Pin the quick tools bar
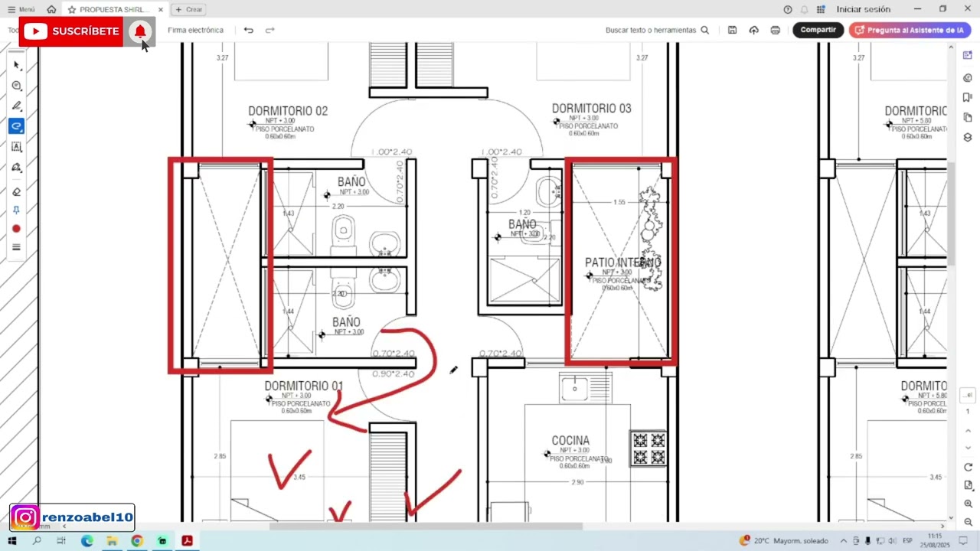Screen dimensions: 980x551 point(17,210)
